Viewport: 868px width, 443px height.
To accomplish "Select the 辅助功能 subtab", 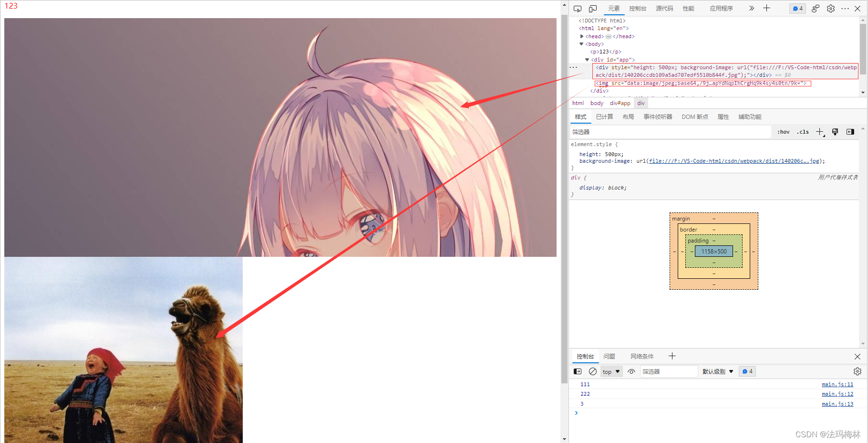I will 750,117.
